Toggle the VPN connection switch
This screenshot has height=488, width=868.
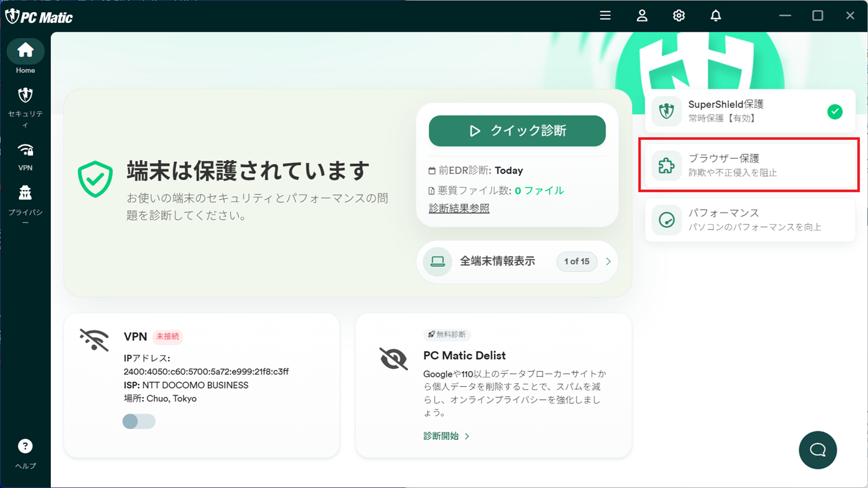tap(139, 421)
